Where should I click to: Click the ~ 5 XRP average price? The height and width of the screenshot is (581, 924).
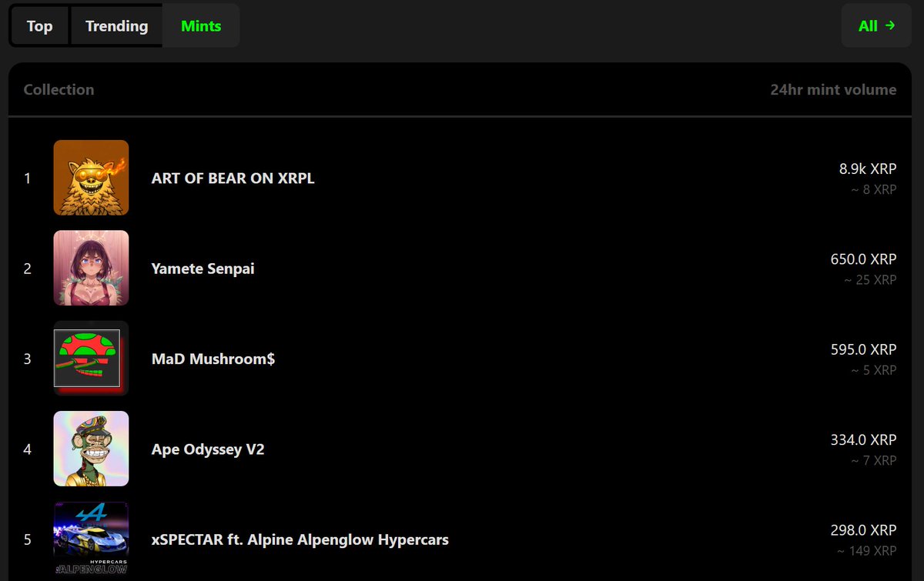[874, 370]
